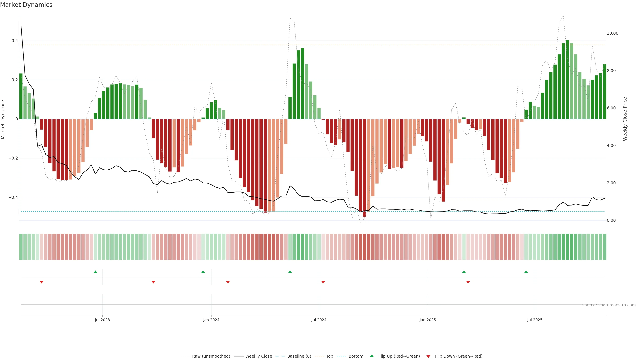Image resolution: width=644 pixels, height=362 pixels.
Task: Click the Jan 2025 x-axis label
Action: 427,320
